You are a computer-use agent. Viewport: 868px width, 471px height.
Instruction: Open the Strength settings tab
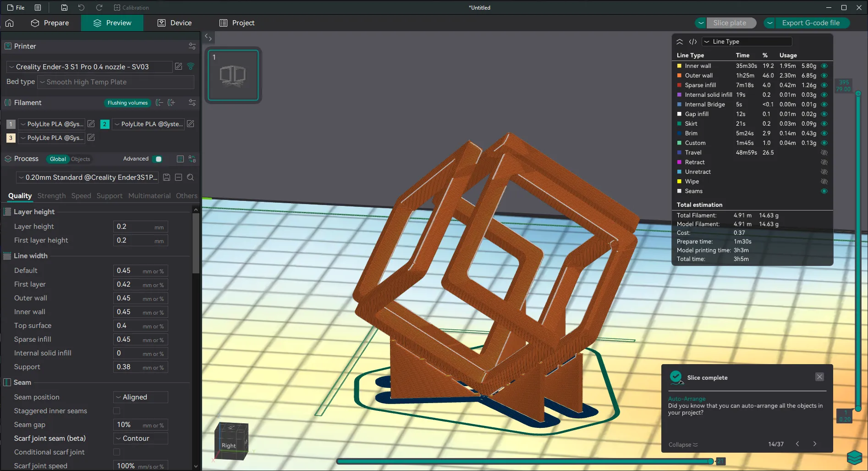[x=51, y=196]
